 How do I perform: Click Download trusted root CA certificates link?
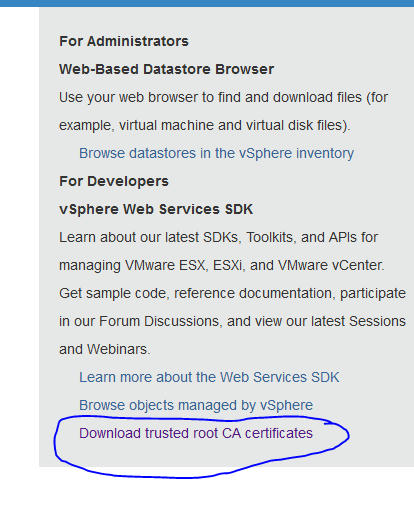click(196, 433)
